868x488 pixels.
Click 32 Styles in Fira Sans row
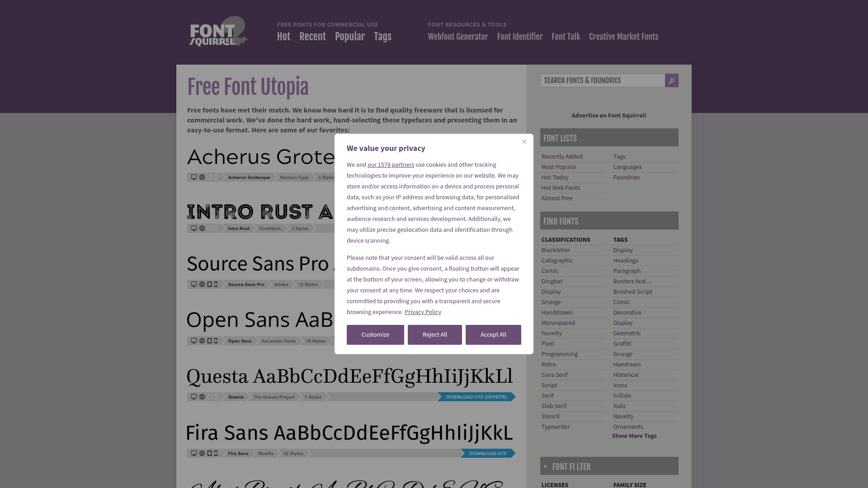point(293,453)
